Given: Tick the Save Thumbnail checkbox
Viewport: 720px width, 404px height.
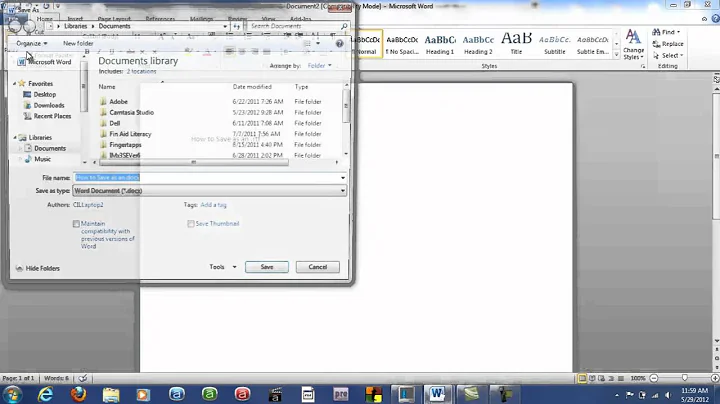Looking at the screenshot, I should [191, 224].
